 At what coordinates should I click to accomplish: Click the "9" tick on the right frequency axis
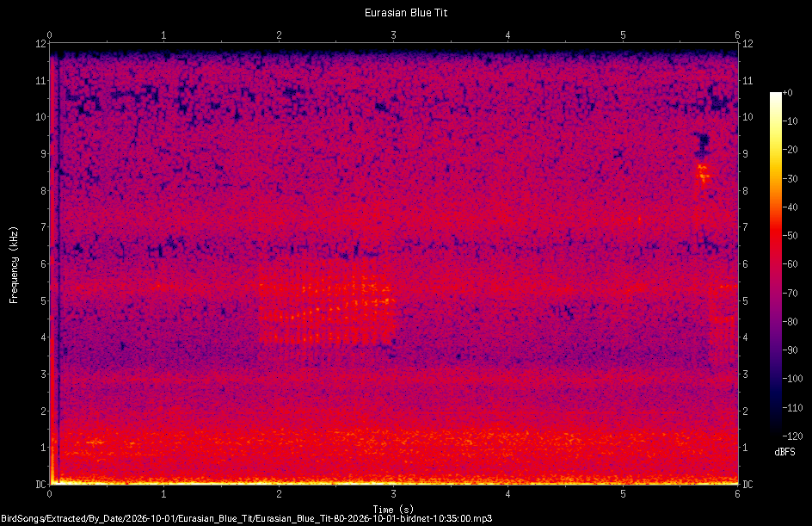click(x=745, y=154)
